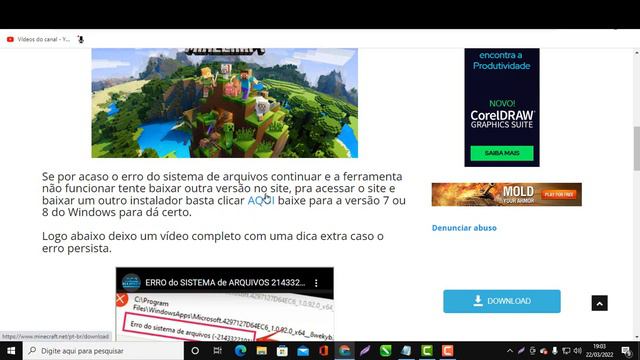Click the feather icon in system tray
Image resolution: width=640 pixels, height=360 pixels.
[x=521, y=351]
